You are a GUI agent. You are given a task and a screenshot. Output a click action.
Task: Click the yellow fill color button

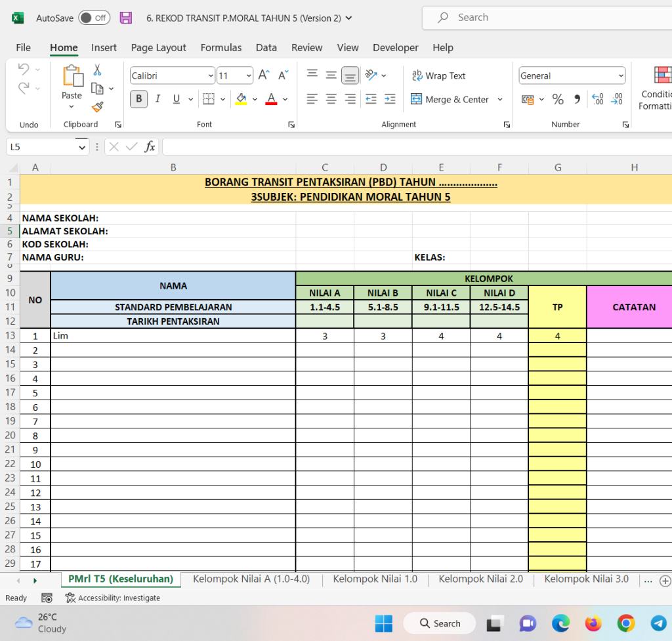[241, 99]
